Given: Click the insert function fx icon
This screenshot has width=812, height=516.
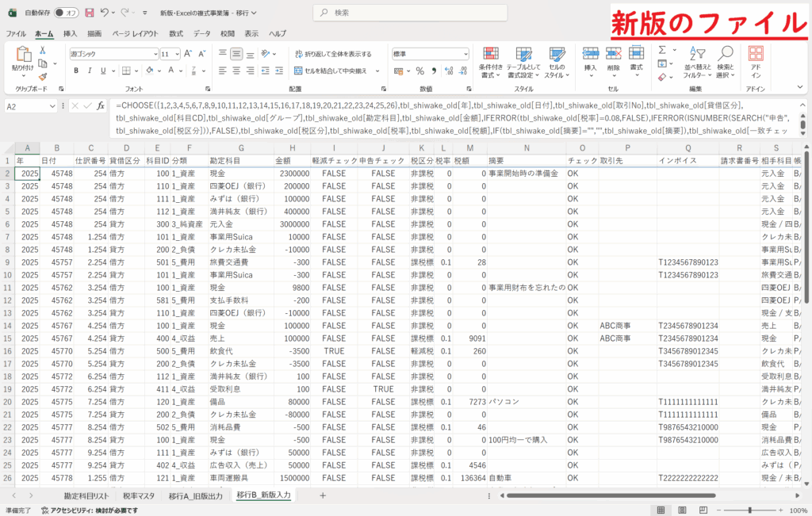Looking at the screenshot, I should 101,105.
